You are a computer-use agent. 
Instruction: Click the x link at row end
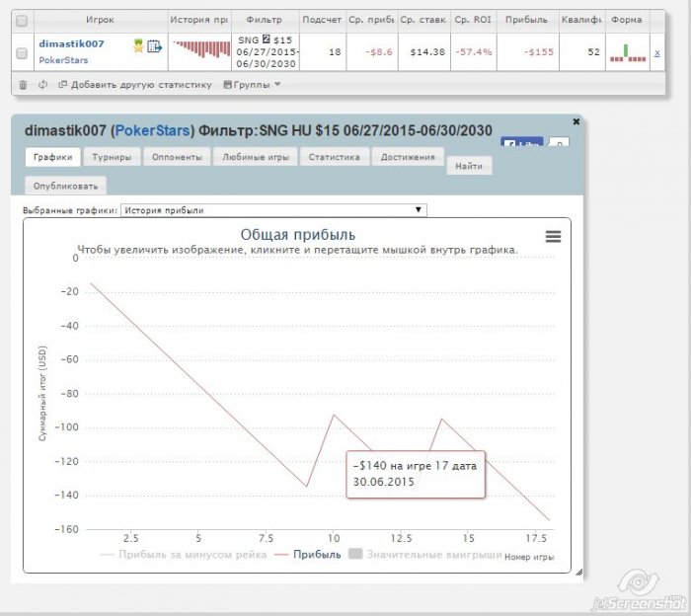(x=657, y=52)
